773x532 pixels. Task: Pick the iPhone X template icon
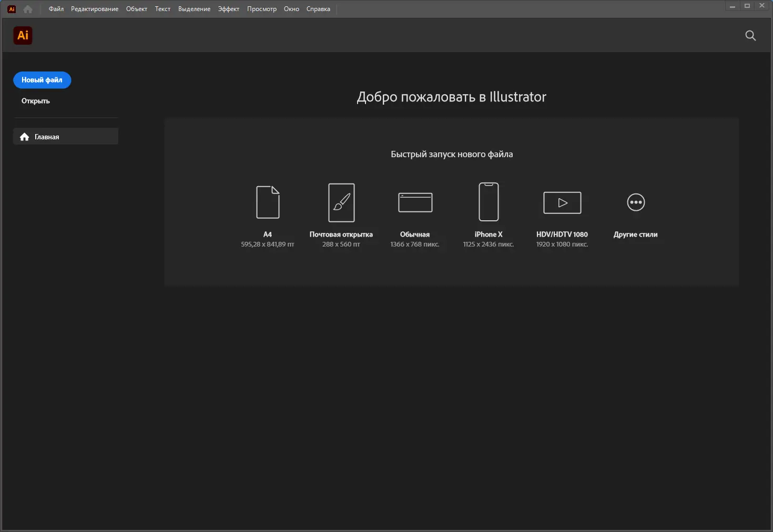(489, 201)
